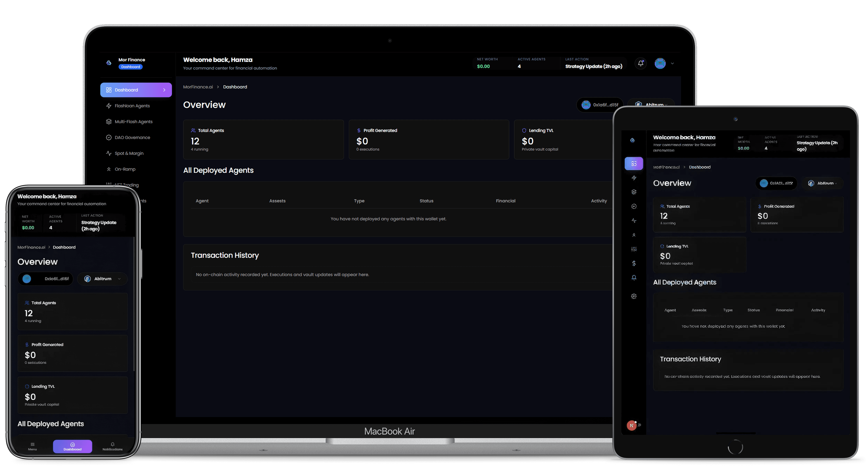Select the Flashloan Agents lightning icon
The image size is (868, 474).
coord(109,106)
